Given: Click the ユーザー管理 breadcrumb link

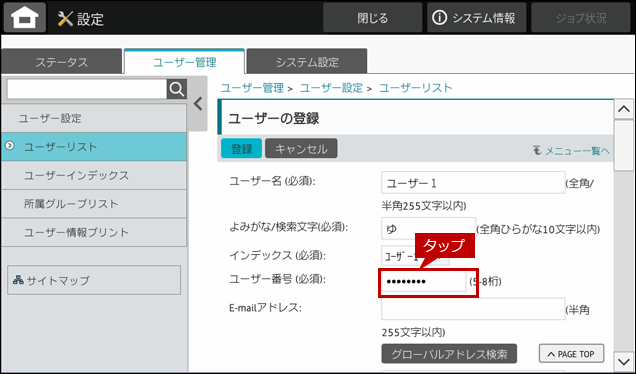Looking at the screenshot, I should coord(252,88).
